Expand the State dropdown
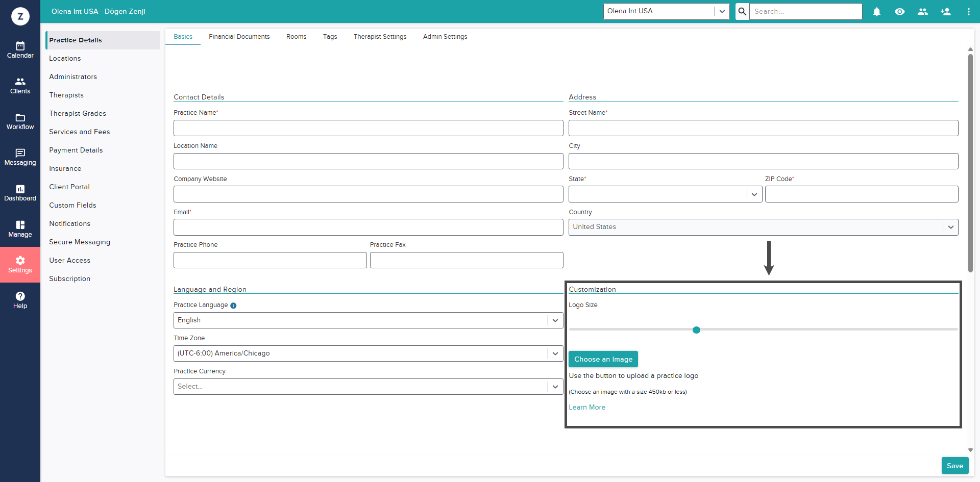The image size is (980, 482). [x=754, y=194]
